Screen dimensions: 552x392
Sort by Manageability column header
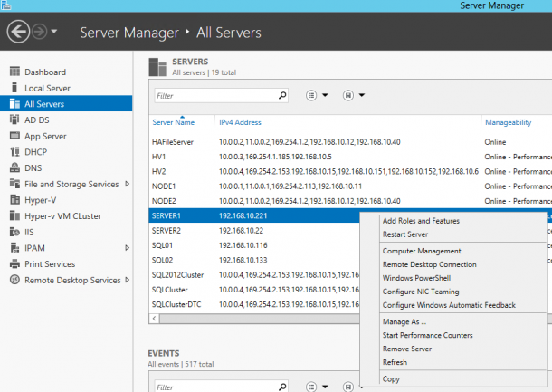pyautogui.click(x=508, y=122)
